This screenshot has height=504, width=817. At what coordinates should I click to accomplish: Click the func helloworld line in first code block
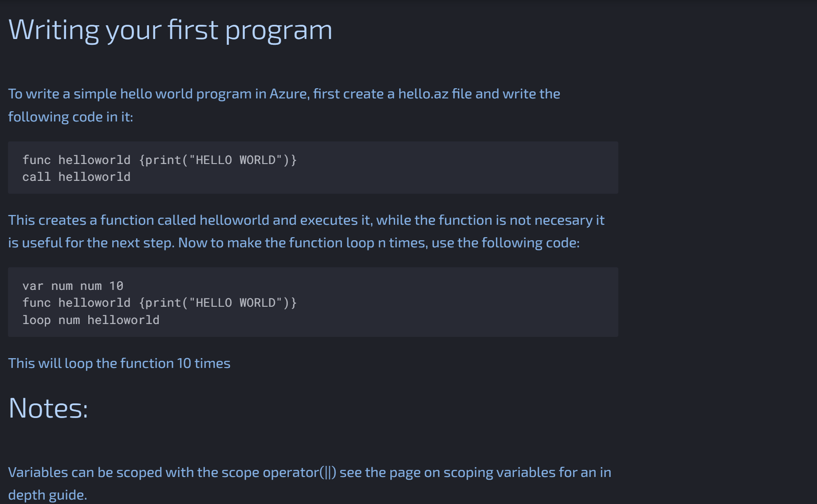[x=159, y=160]
